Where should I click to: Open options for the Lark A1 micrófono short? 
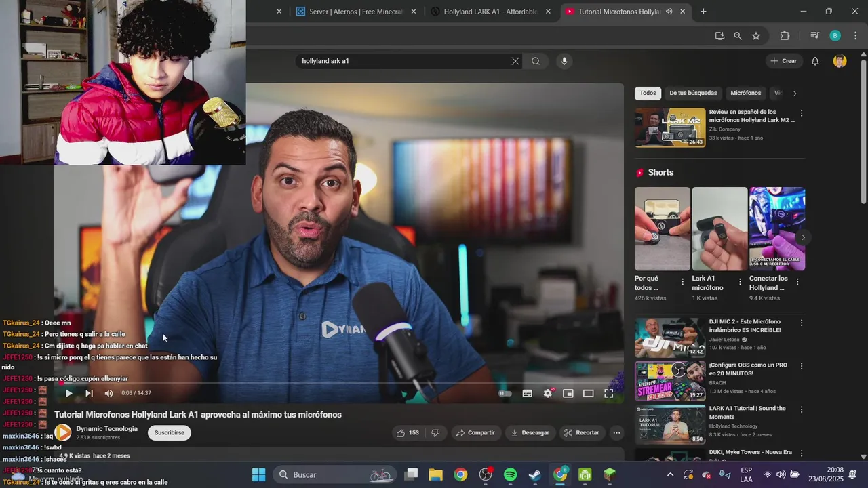pyautogui.click(x=740, y=281)
